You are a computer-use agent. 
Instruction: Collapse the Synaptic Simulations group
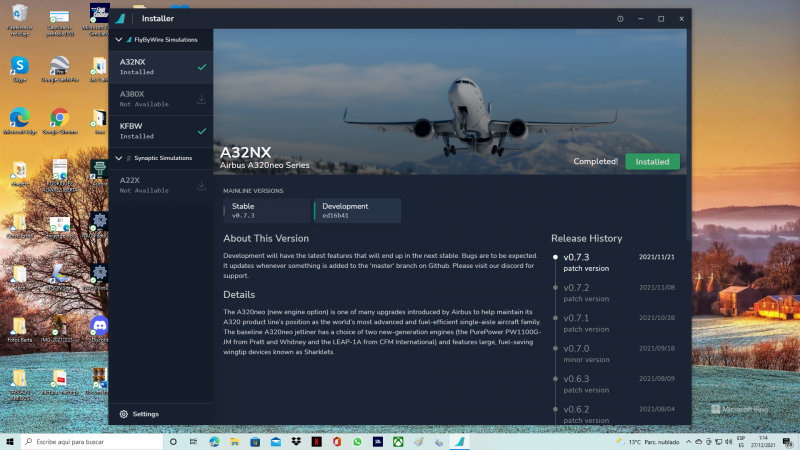pyautogui.click(x=120, y=158)
